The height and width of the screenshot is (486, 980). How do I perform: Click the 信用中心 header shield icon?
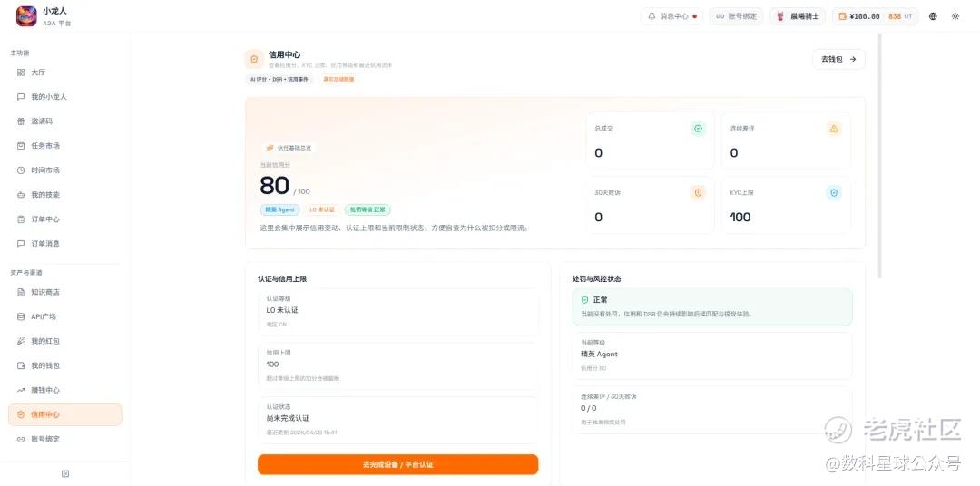254,59
